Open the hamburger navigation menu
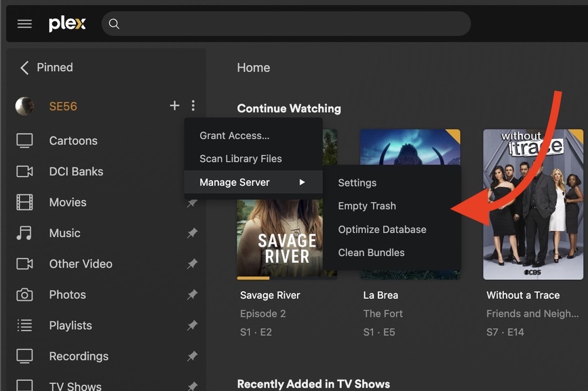Image resolution: width=588 pixels, height=391 pixels. pyautogui.click(x=24, y=24)
